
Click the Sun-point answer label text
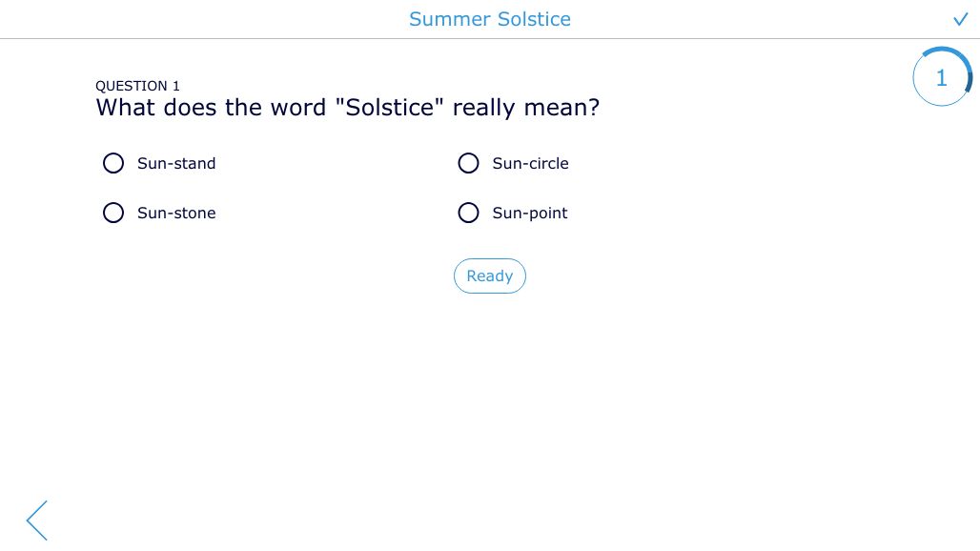[530, 213]
